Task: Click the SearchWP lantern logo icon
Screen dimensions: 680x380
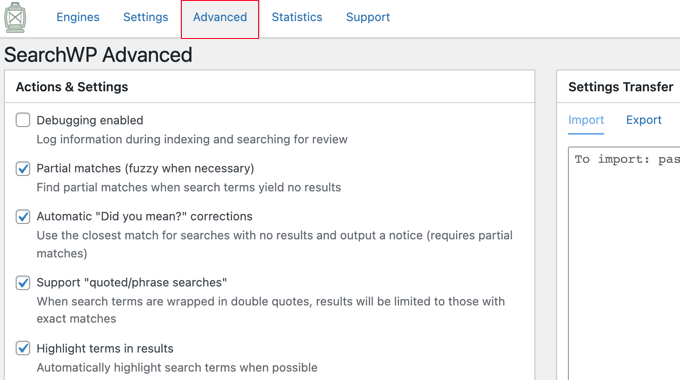Action: click(15, 17)
